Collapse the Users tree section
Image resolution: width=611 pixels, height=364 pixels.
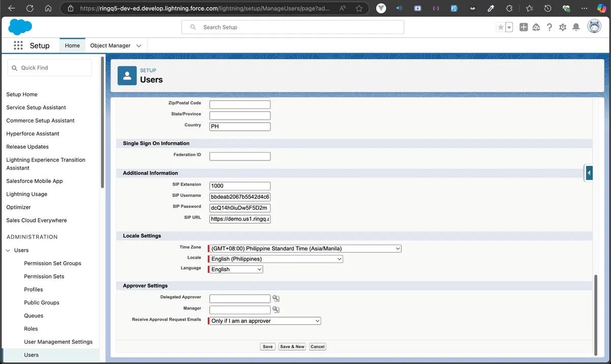coord(8,250)
